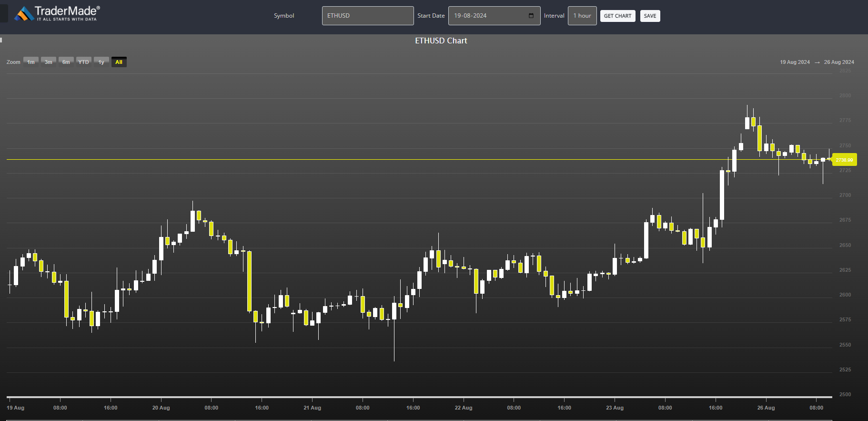The height and width of the screenshot is (421, 868).
Task: Click the GET CHART button
Action: [617, 16]
